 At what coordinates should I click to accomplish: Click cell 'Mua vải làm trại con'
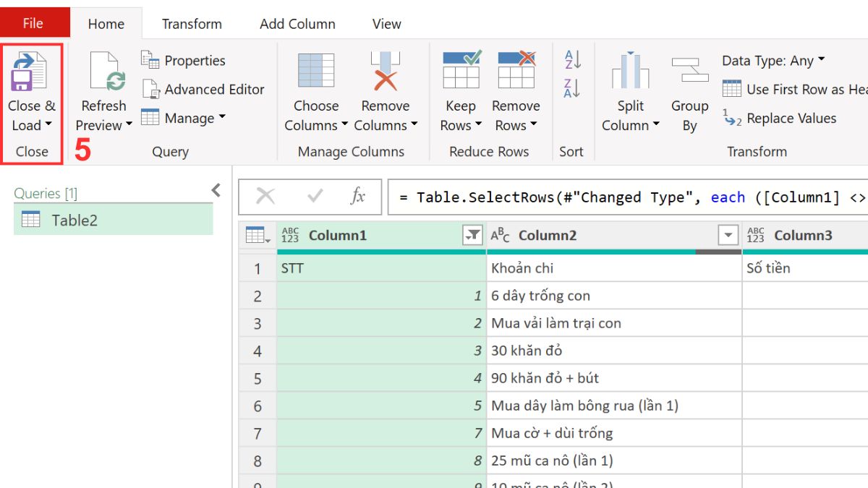coord(614,323)
